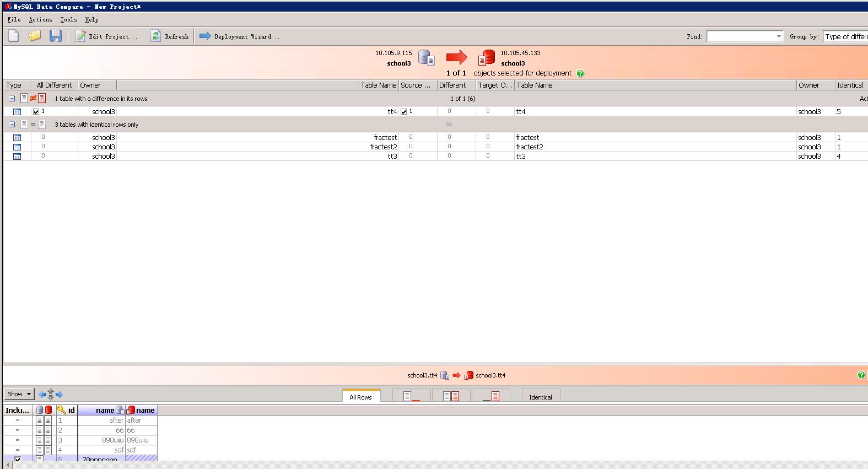
Task: Click the not-equal icon in the difference group header
Action: pyautogui.click(x=33, y=99)
